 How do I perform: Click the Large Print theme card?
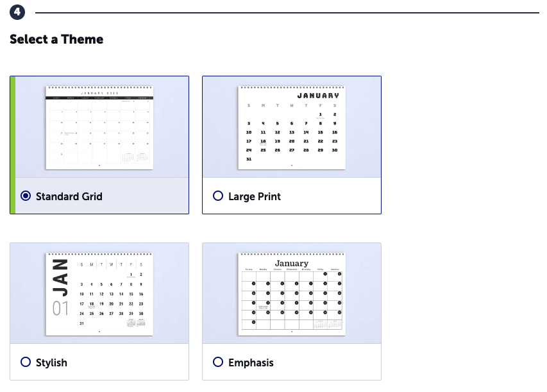point(292,144)
